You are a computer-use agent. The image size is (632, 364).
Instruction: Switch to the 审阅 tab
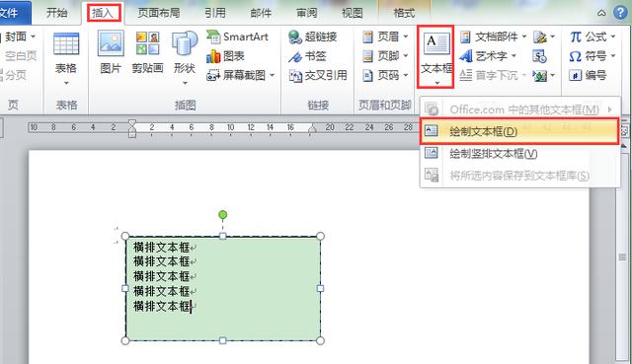coord(307,13)
